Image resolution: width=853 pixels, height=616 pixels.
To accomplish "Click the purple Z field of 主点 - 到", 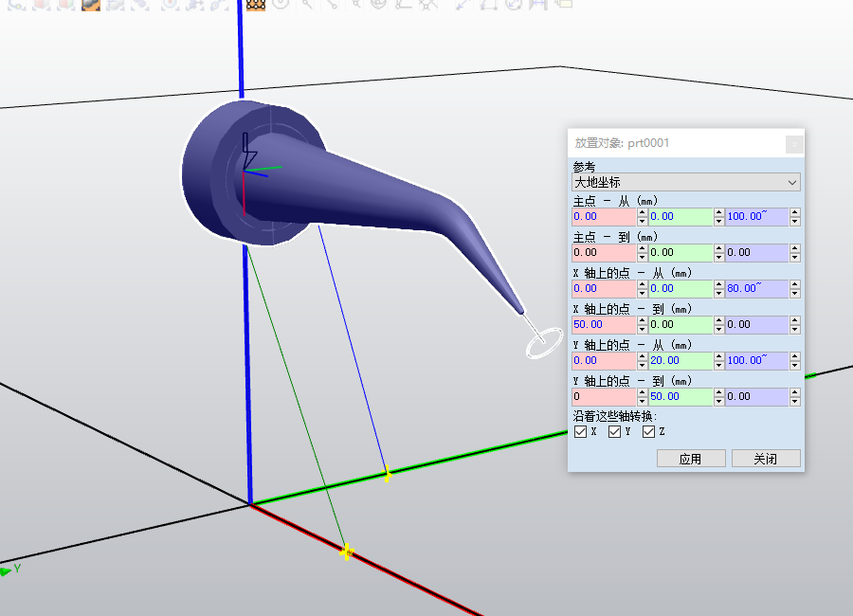I will click(x=757, y=252).
